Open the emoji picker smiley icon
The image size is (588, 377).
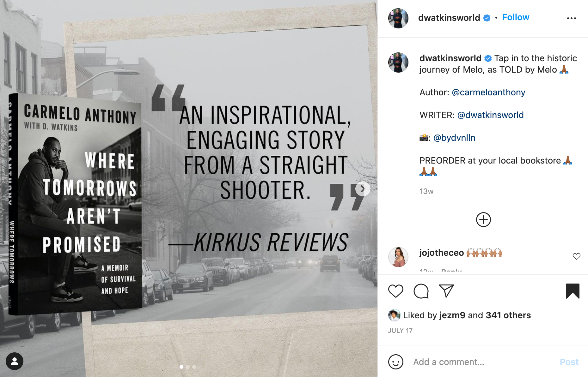395,362
